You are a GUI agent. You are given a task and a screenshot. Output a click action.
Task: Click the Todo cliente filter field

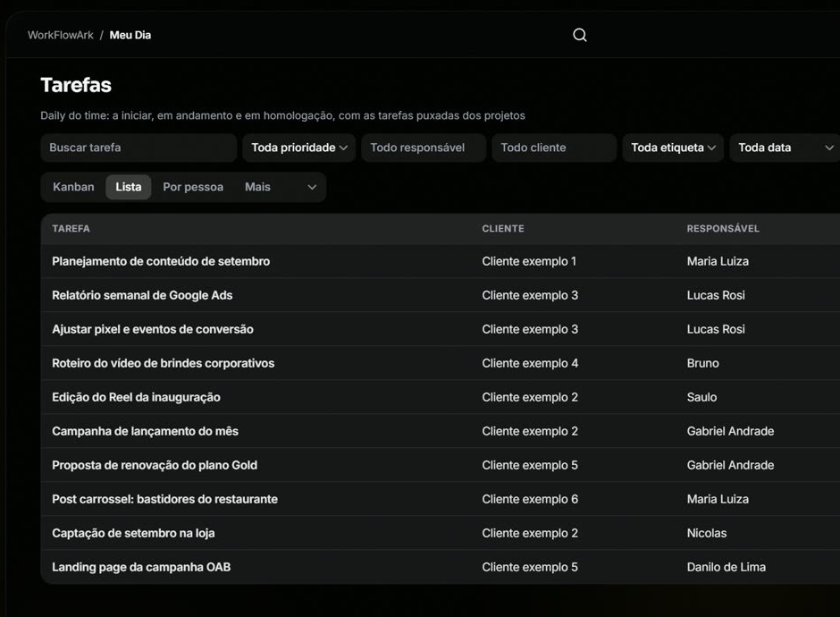554,148
